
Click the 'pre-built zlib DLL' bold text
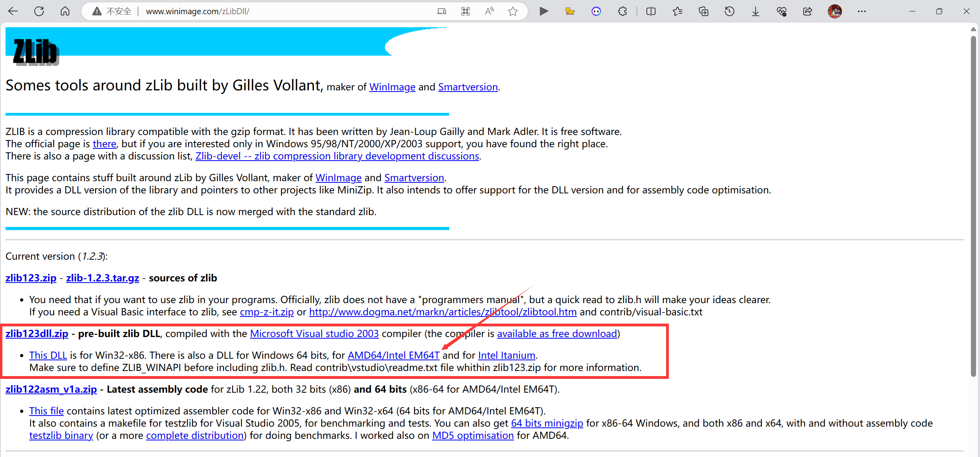coord(119,333)
